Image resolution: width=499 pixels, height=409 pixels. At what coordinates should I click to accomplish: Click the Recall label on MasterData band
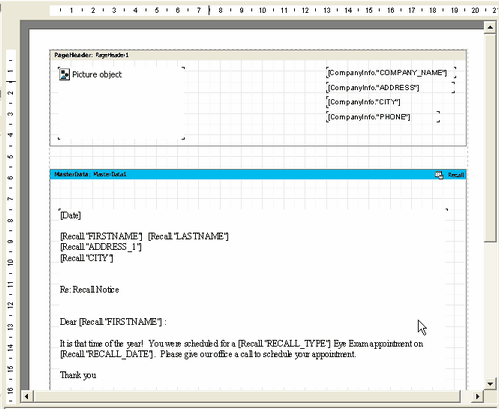click(456, 175)
